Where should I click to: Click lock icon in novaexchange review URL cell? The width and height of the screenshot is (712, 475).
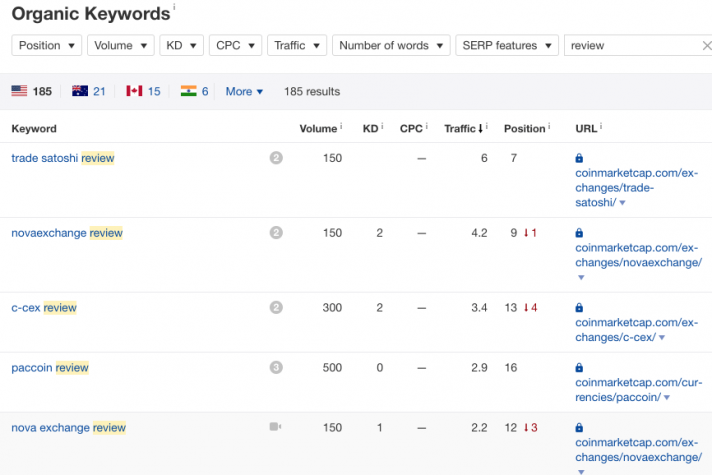click(579, 233)
